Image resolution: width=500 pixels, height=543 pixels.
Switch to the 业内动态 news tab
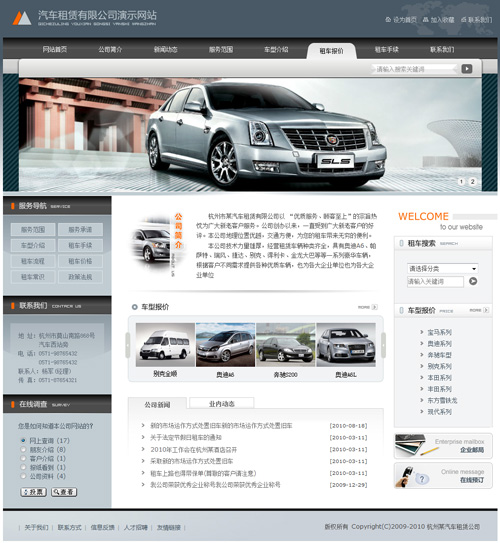222,403
